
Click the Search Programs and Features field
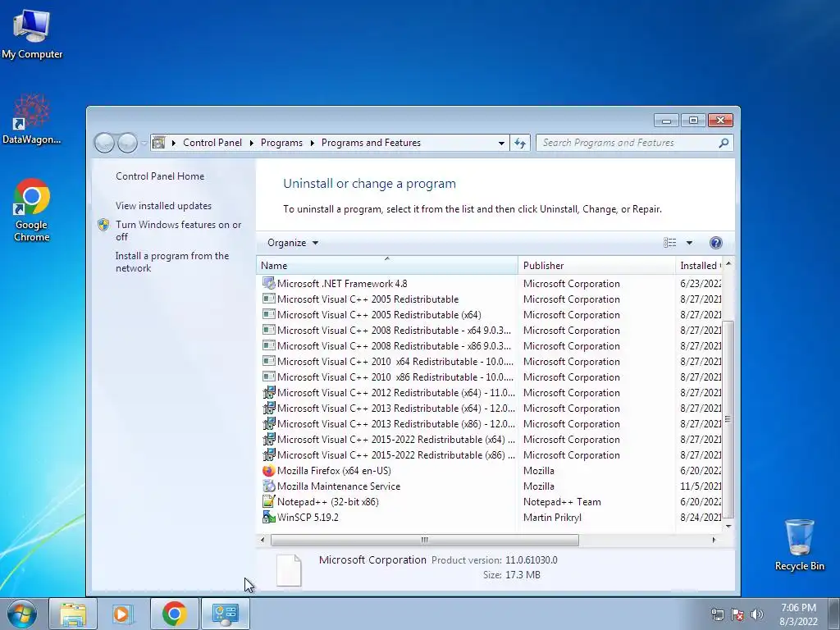[x=634, y=143]
